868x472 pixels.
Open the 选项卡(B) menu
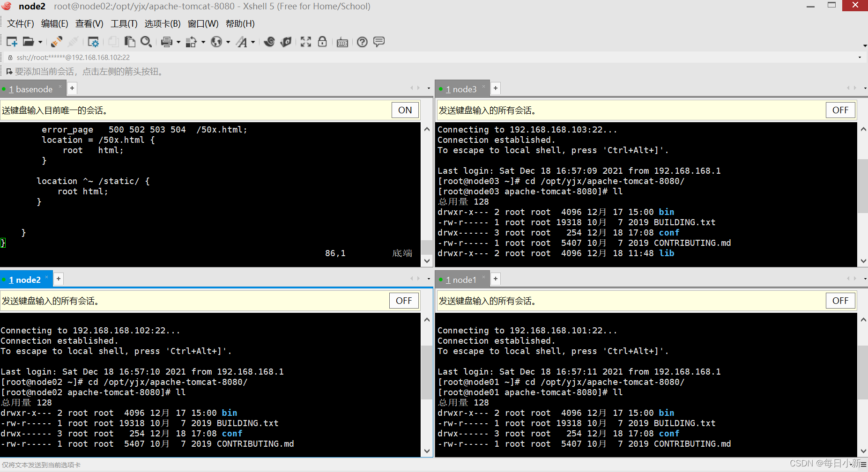163,24
